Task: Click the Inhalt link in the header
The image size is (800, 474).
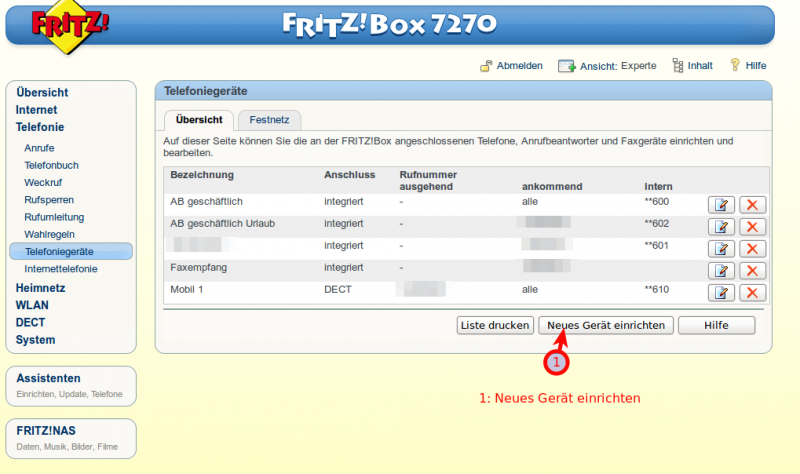Action: (700, 66)
